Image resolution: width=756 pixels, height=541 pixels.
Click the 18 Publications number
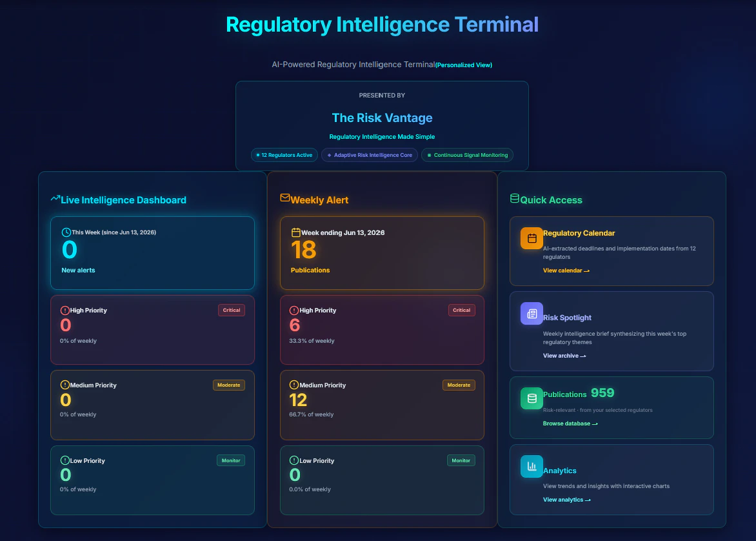pos(304,250)
